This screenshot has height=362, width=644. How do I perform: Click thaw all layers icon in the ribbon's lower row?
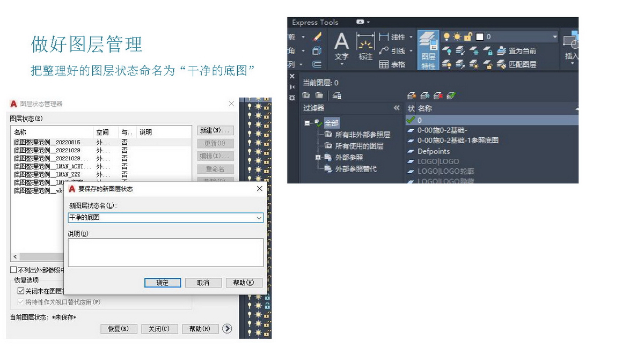[x=474, y=64]
